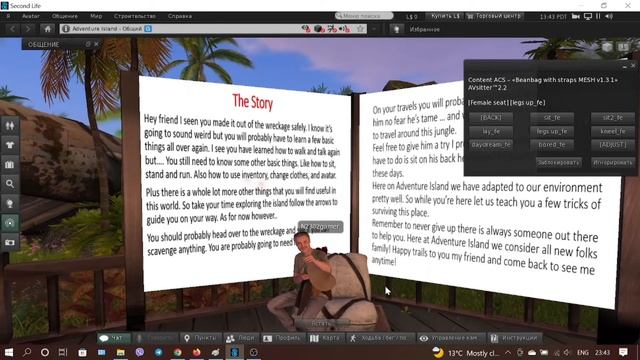Select the sit_fe pose
Viewport: 640px width, 360px height.
click(x=552, y=118)
